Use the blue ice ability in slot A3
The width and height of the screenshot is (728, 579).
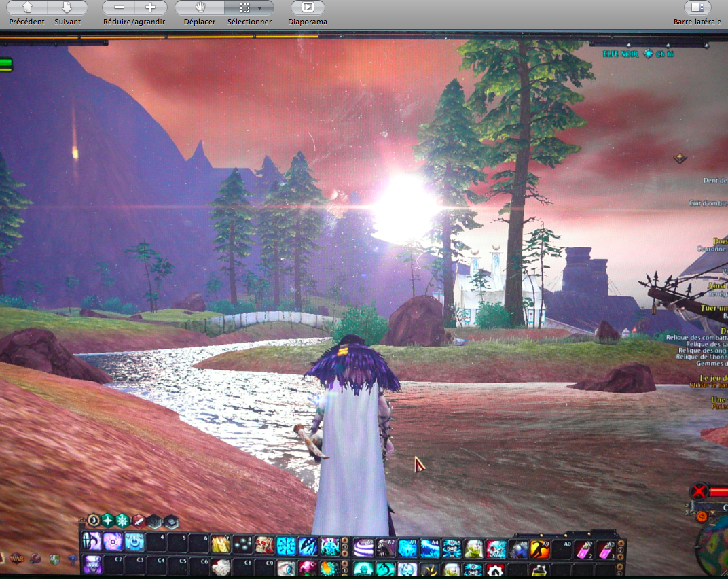407,548
